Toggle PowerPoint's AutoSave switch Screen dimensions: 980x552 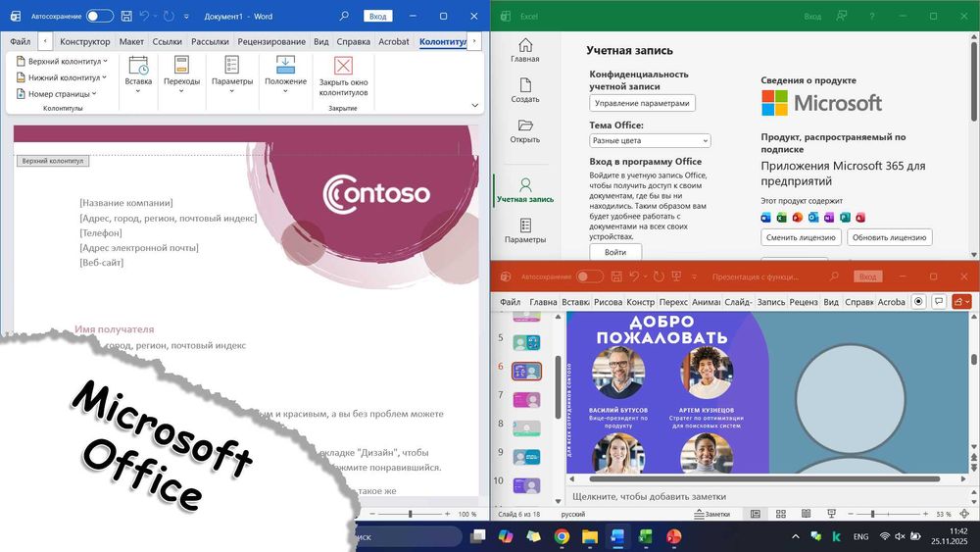(x=589, y=276)
